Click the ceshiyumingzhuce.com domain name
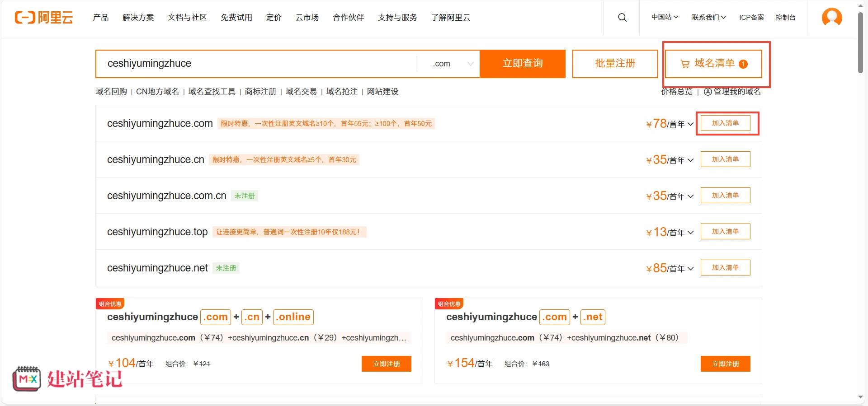868x406 pixels. pyautogui.click(x=160, y=123)
